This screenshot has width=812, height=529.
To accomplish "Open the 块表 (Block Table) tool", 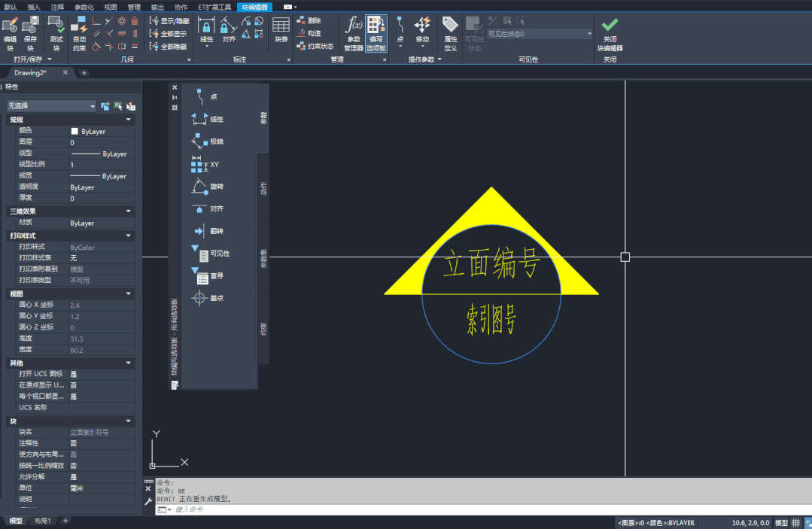I will [281, 30].
